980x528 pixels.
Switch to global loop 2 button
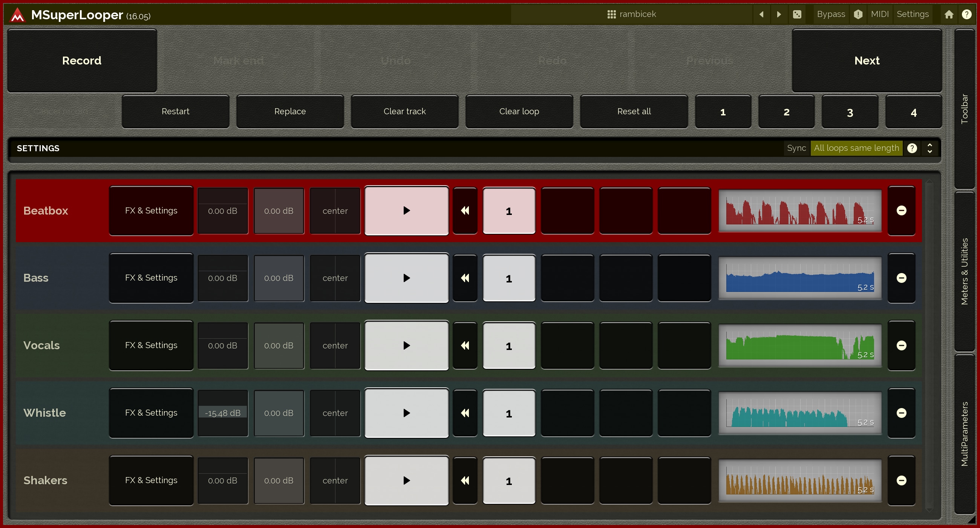click(786, 112)
